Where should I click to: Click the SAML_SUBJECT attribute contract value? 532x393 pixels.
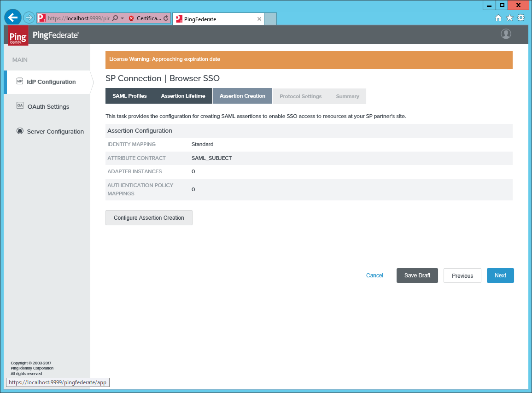[x=212, y=158]
